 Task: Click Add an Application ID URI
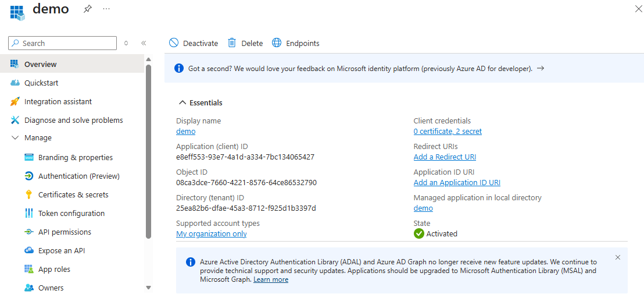tap(457, 183)
